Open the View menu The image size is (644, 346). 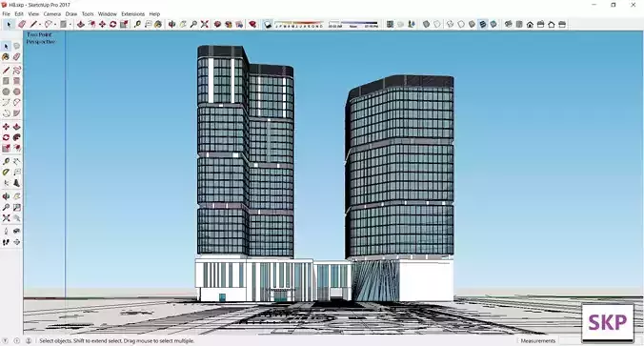[33, 14]
